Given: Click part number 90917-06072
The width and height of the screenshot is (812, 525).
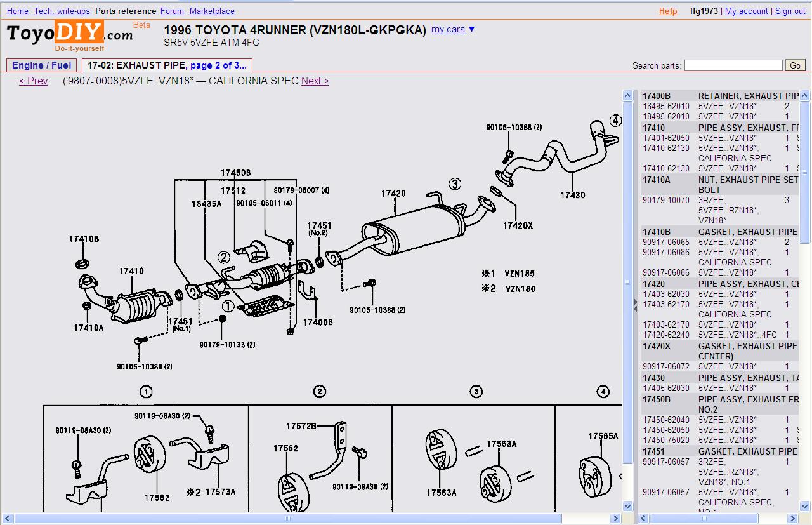Looking at the screenshot, I should click(666, 367).
